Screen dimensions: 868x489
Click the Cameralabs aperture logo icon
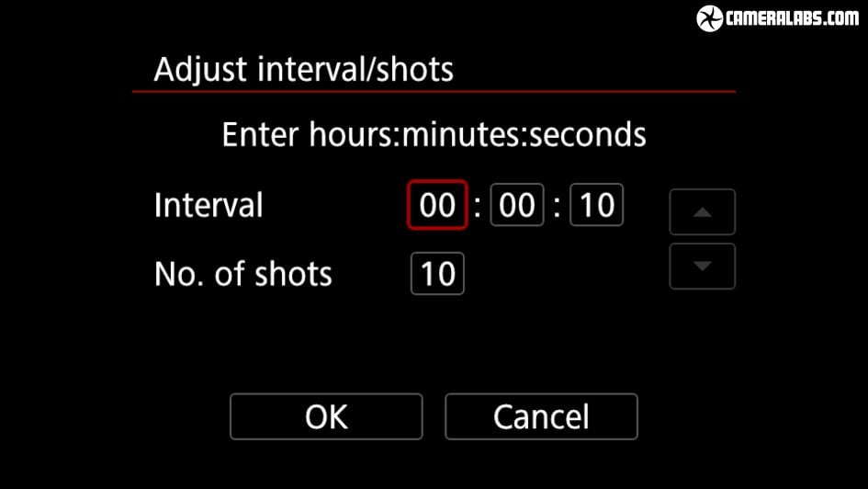(710, 18)
